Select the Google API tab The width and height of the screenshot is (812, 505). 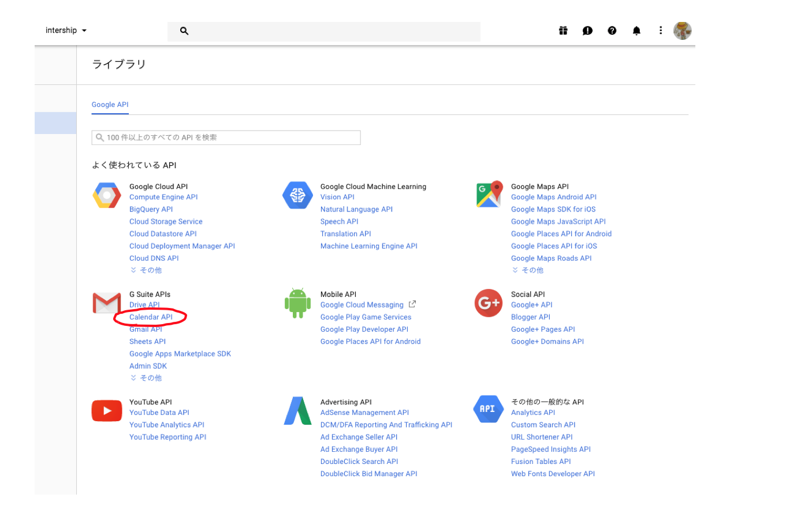[110, 105]
